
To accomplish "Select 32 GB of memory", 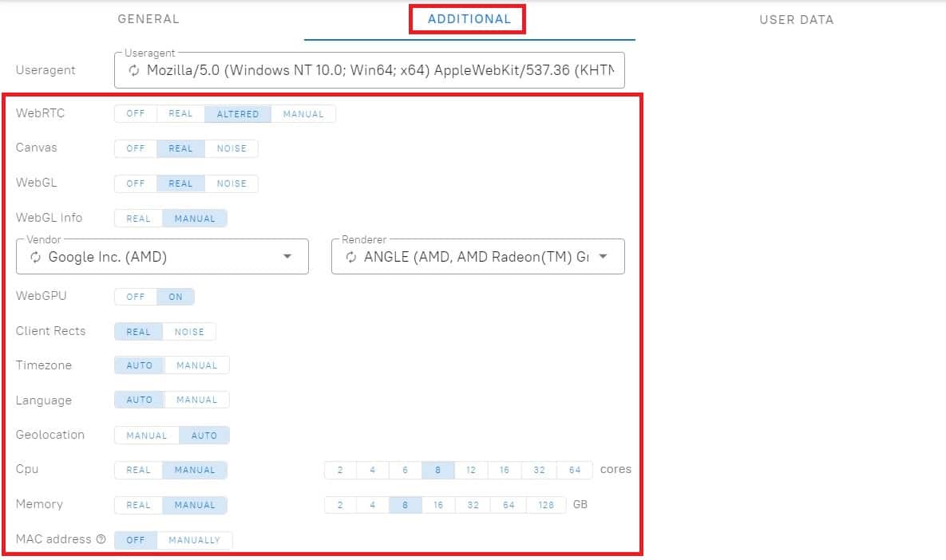I will [473, 505].
